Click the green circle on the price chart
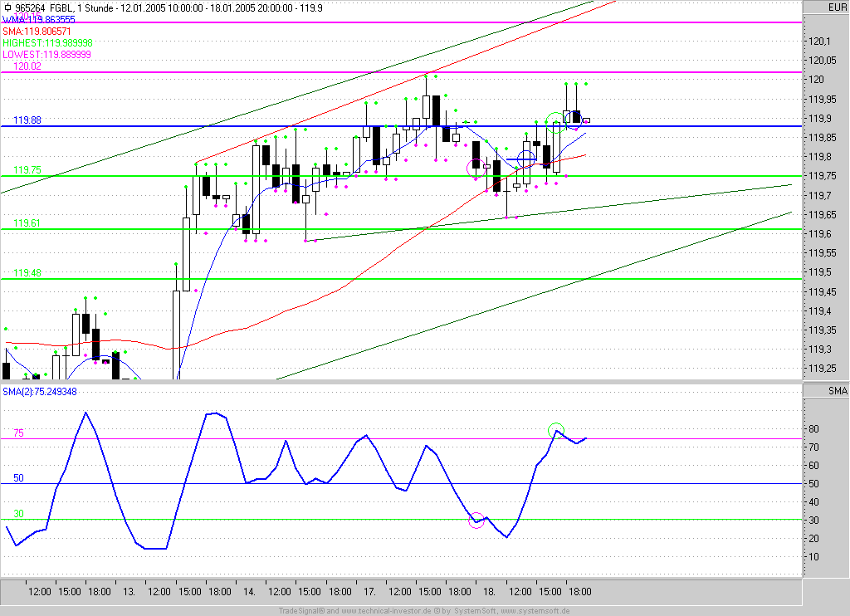This screenshot has width=850, height=616. click(x=555, y=123)
